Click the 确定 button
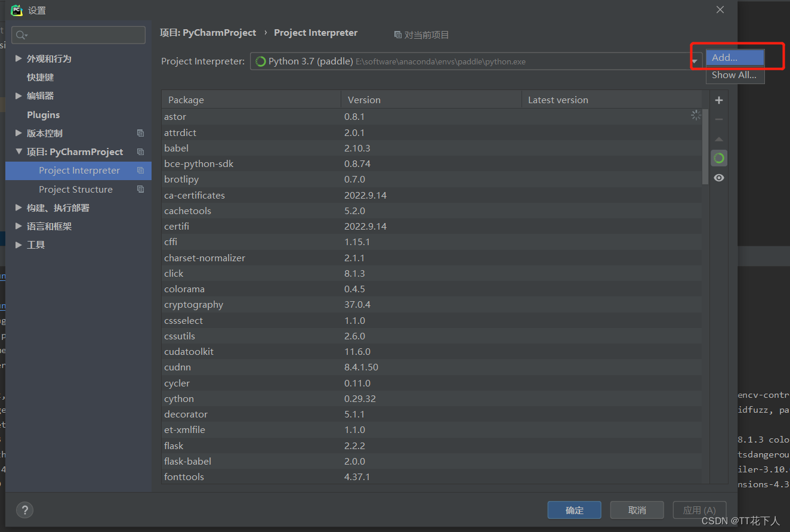Screen dimensions: 790x532 [575, 510]
